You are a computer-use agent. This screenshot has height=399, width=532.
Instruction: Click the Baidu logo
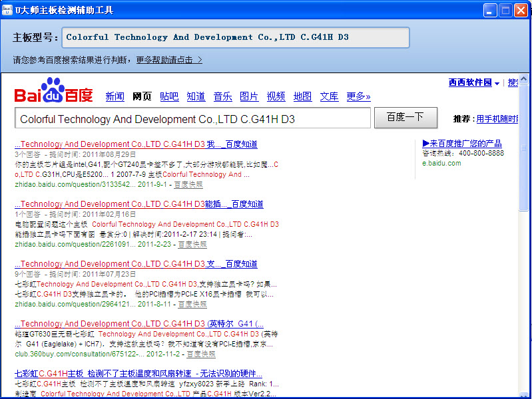coord(54,91)
